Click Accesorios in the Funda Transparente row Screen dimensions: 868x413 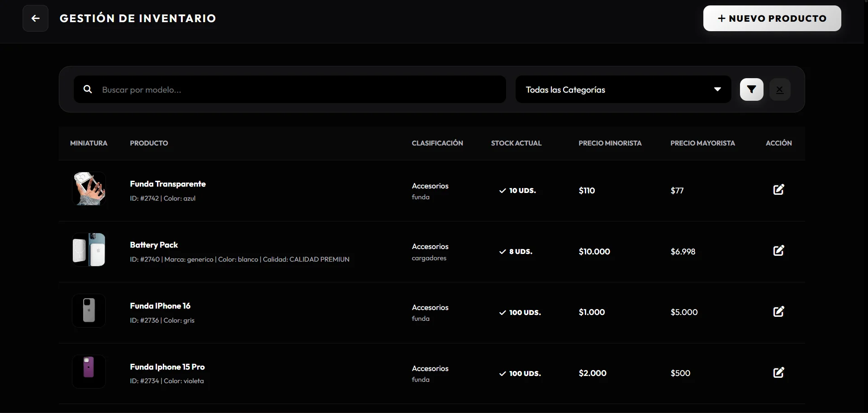430,186
